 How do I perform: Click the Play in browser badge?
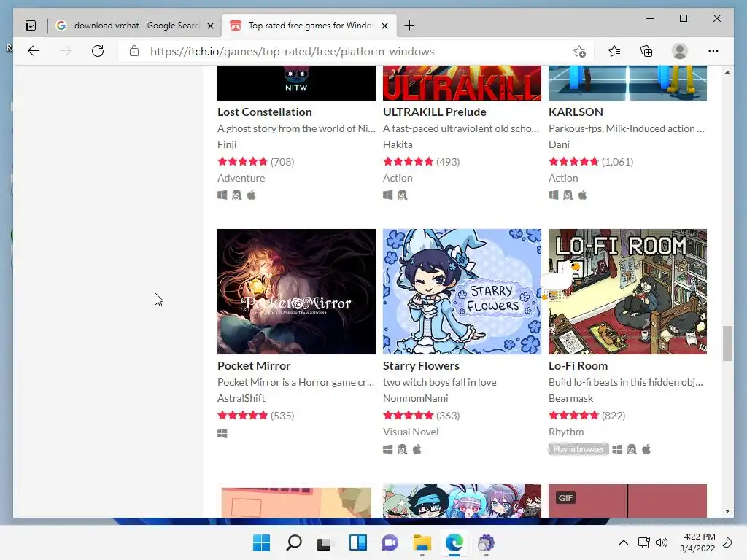click(x=578, y=449)
